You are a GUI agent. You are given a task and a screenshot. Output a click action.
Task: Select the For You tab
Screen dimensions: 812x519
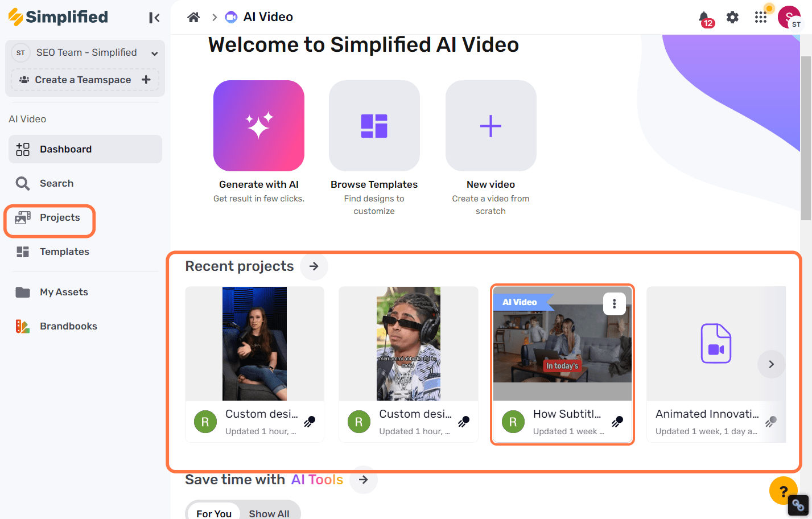[213, 513]
